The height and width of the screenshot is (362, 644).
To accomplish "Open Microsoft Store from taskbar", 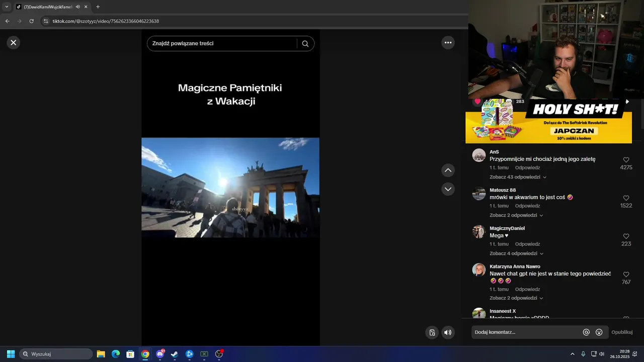I will click(x=130, y=354).
